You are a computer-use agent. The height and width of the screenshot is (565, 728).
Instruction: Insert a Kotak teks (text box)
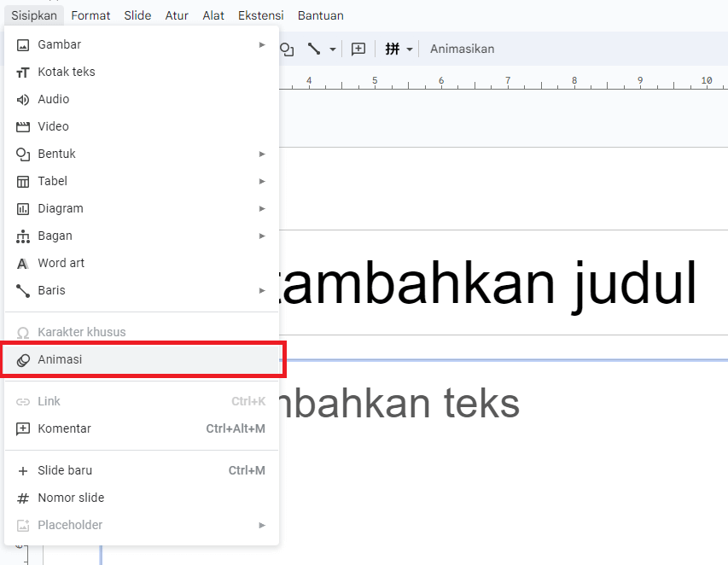click(x=65, y=72)
